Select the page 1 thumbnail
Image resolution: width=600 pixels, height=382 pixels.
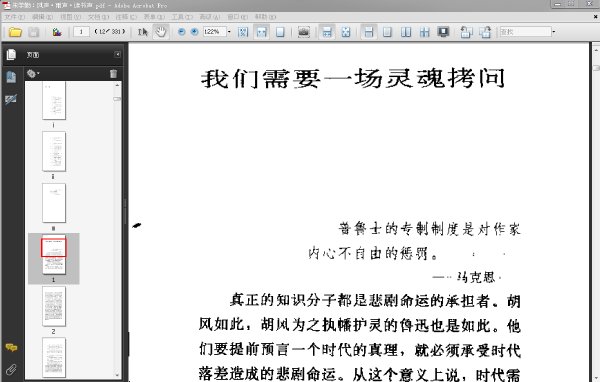click(54, 255)
